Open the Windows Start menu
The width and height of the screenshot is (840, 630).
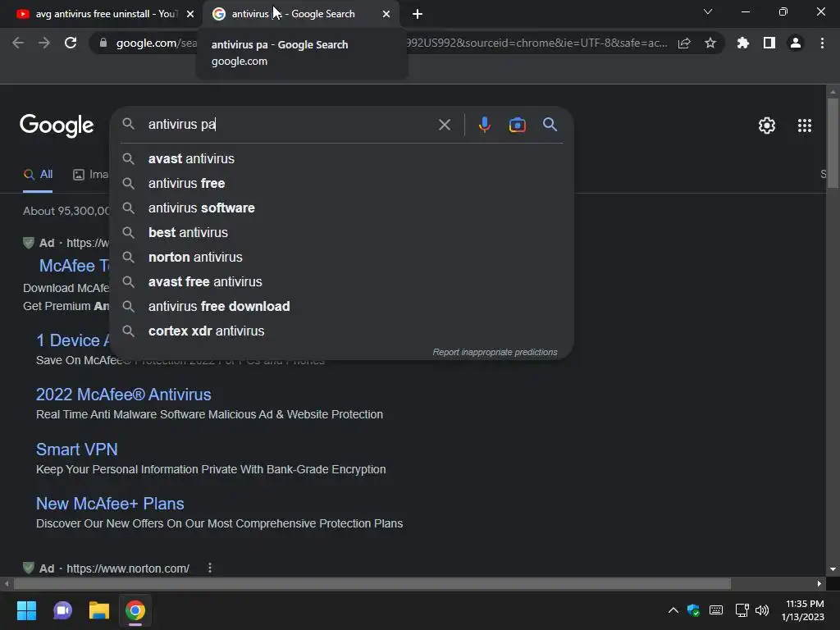tap(26, 610)
